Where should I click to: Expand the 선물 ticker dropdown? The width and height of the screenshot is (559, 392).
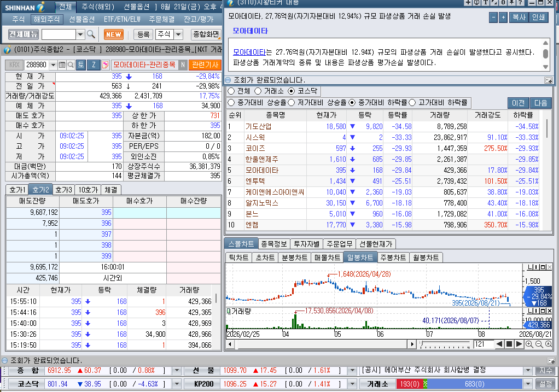[352, 371]
